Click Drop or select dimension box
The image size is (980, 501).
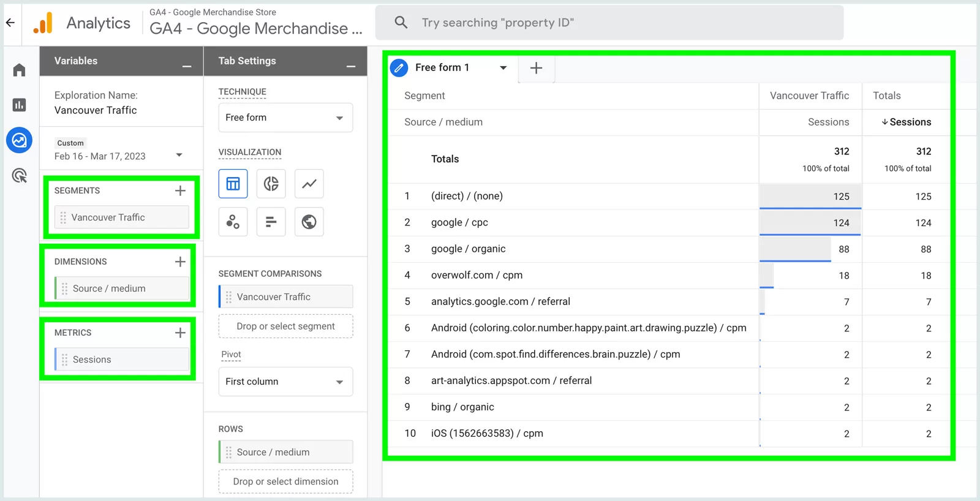pyautogui.click(x=285, y=481)
